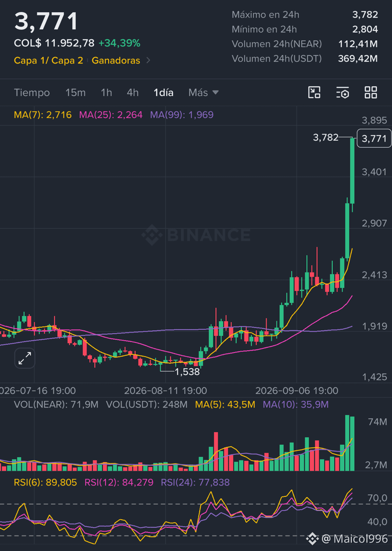Viewport: 392px width, 551px height.
Task: Toggle the MA(7) indicator label
Action: pyautogui.click(x=43, y=115)
